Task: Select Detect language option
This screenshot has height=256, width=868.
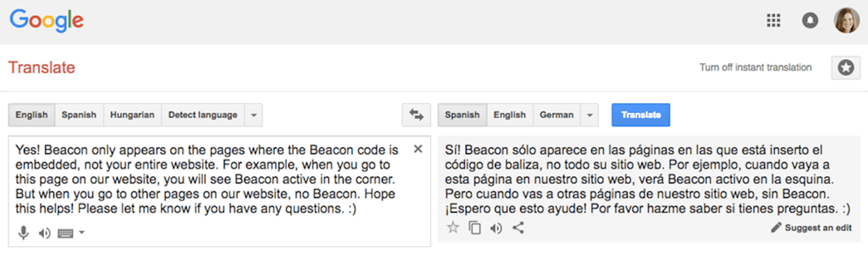Action: pos(203,115)
